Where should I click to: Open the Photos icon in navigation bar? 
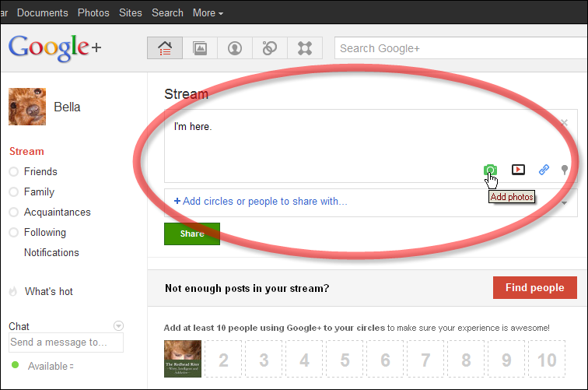pos(200,48)
